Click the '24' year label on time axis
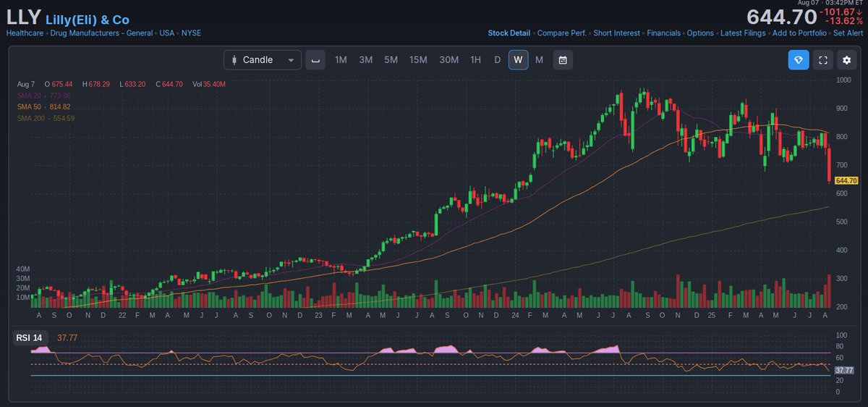This screenshot has width=868, height=407. tap(514, 316)
